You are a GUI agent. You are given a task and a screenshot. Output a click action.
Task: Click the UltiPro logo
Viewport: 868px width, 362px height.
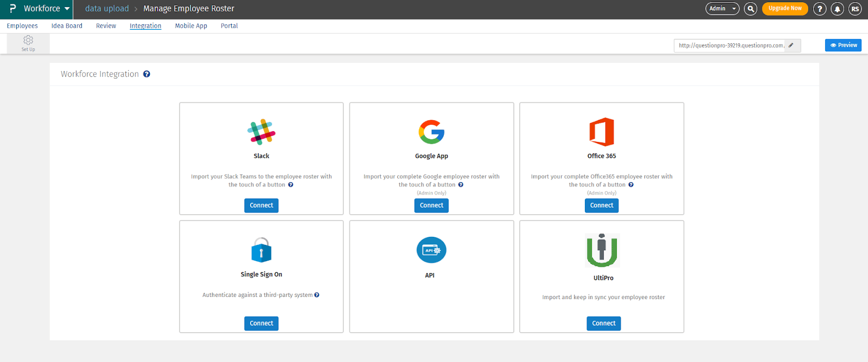pos(602,250)
